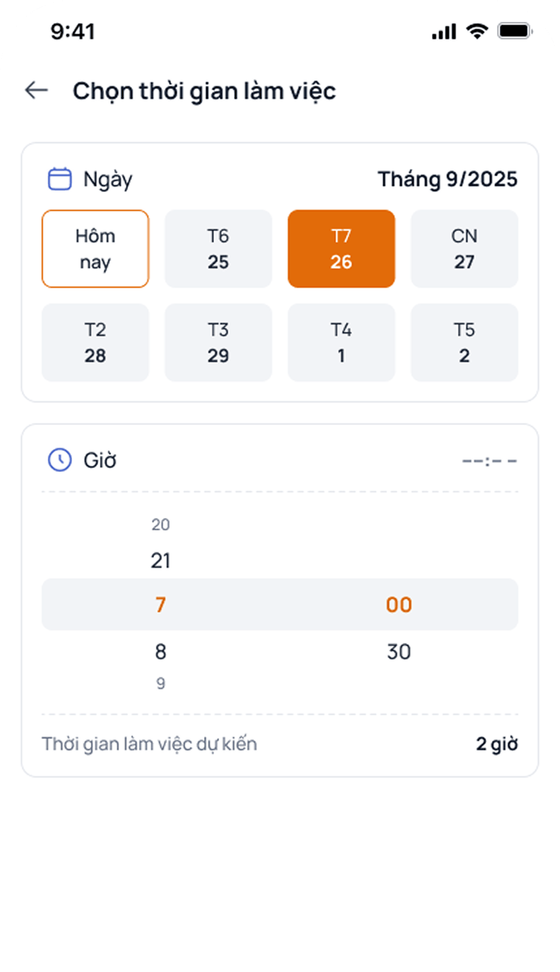Tap the Wi-Fi status icon

(x=477, y=31)
